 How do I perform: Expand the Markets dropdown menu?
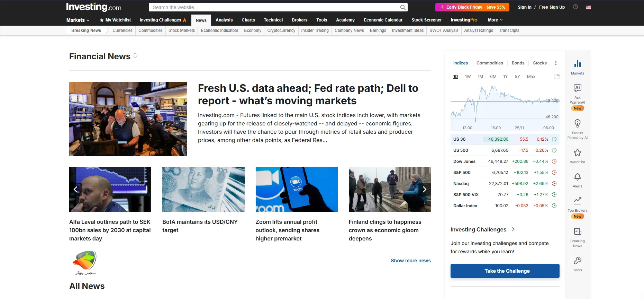(78, 20)
